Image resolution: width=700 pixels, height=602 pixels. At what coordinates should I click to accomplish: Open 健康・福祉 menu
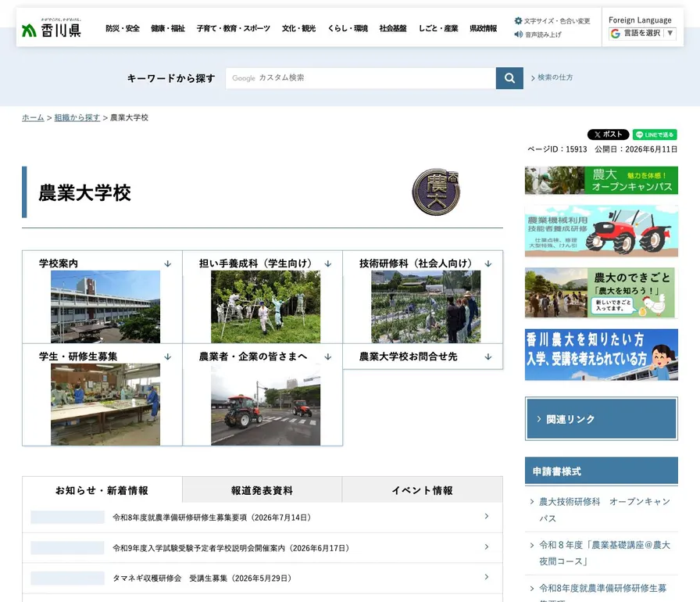[168, 29]
